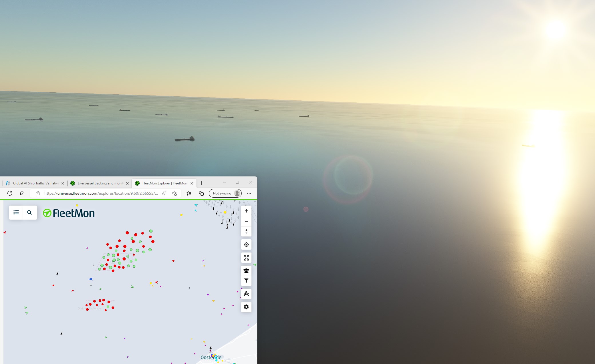Open vessel filter options
Image resolution: width=595 pixels, height=364 pixels.
[x=246, y=281]
